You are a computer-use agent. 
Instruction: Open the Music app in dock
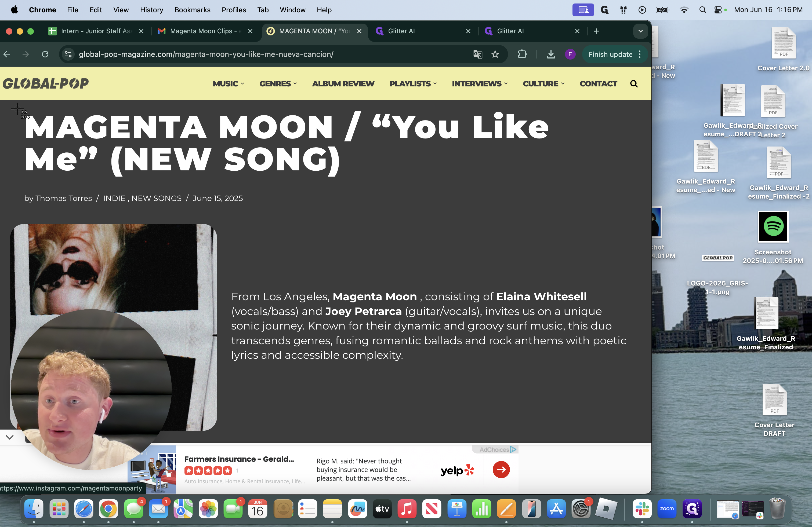(x=407, y=509)
